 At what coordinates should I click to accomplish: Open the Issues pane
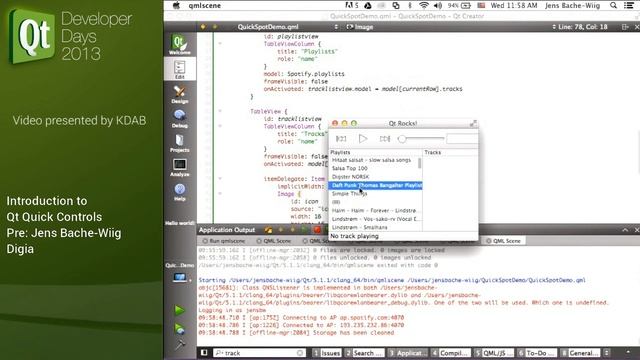[x=327, y=353]
